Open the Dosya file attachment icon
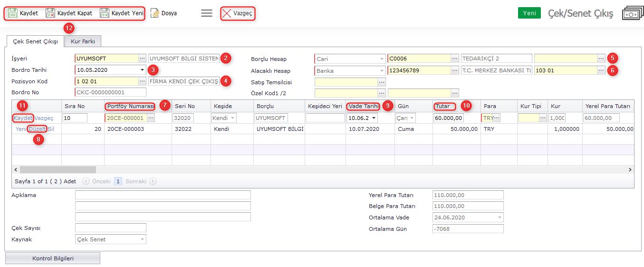Image resolution: width=644 pixels, height=267 pixels. tap(155, 13)
